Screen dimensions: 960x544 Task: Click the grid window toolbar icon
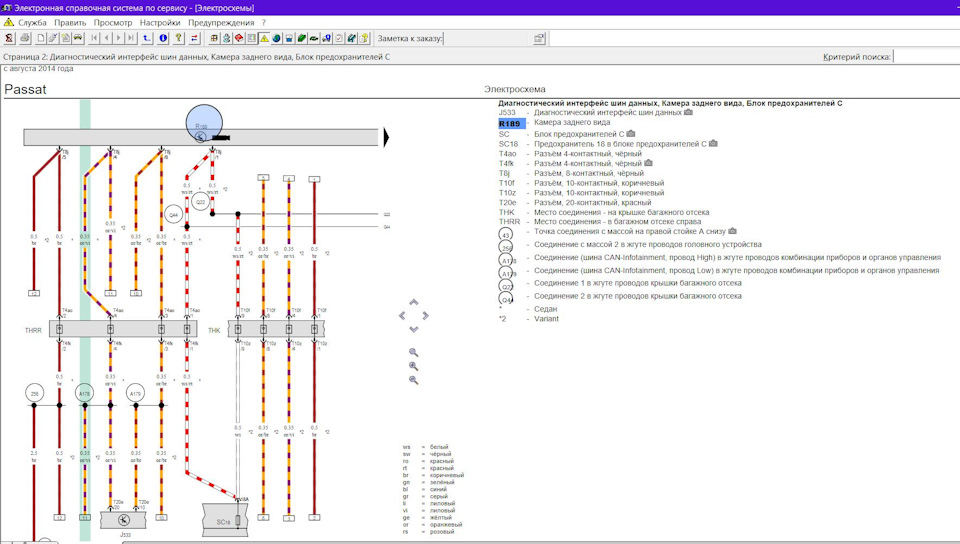coord(214,38)
